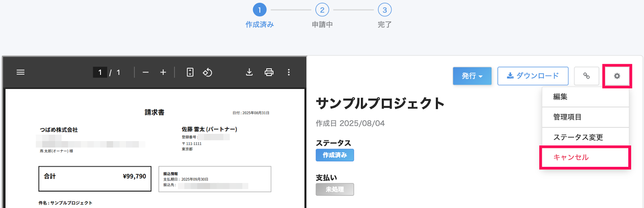
Task: Click the PDF page number field
Action: pos(100,72)
